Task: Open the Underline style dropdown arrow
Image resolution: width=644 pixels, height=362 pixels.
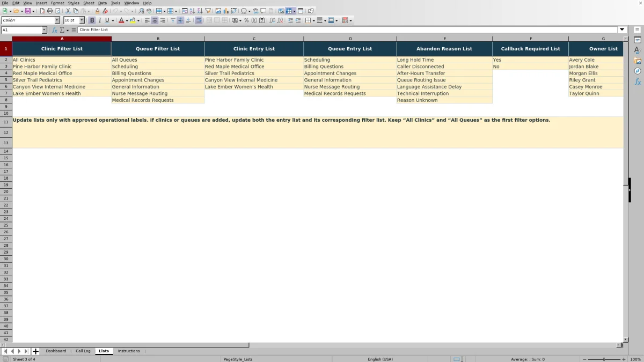Action: point(113,20)
